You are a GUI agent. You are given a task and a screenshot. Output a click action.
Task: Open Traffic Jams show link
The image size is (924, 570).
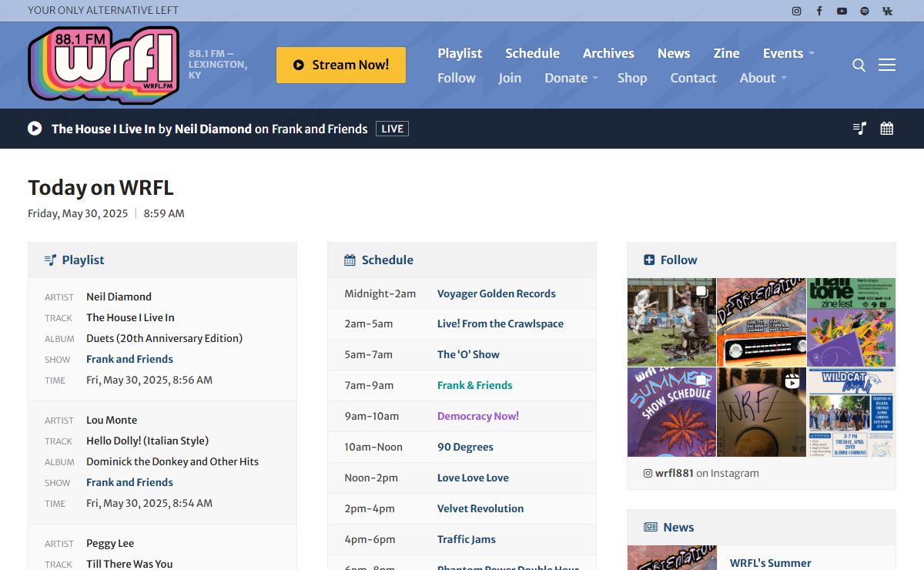pos(467,539)
